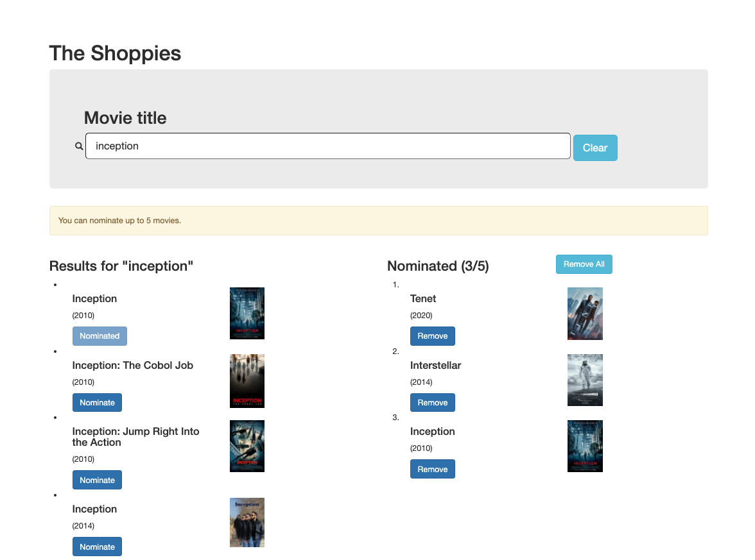Click the Inception: The Cobol Job poster
This screenshot has width=755, height=560.
(247, 381)
